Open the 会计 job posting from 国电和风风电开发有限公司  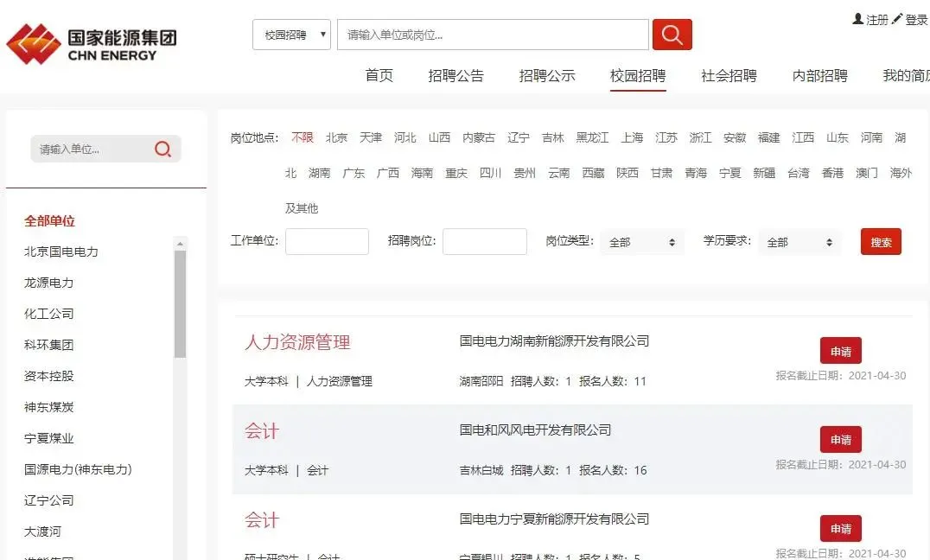coord(262,431)
